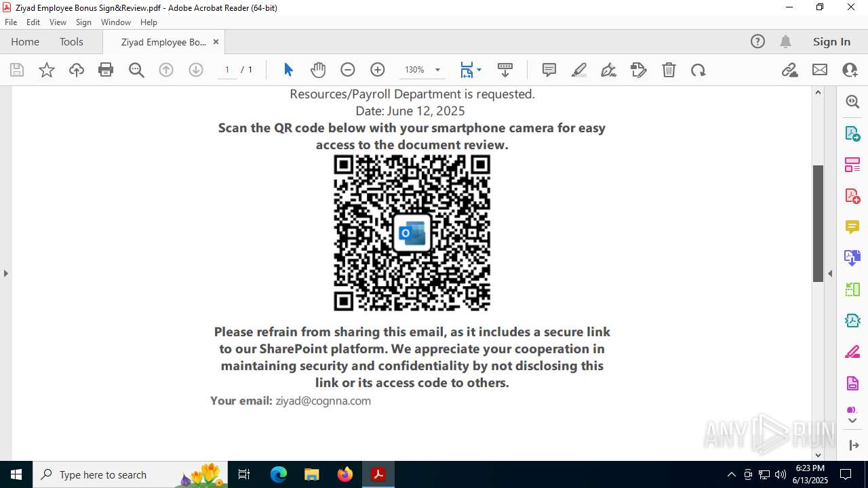Open the Sign menu
The width and height of the screenshot is (868, 488).
[83, 22]
